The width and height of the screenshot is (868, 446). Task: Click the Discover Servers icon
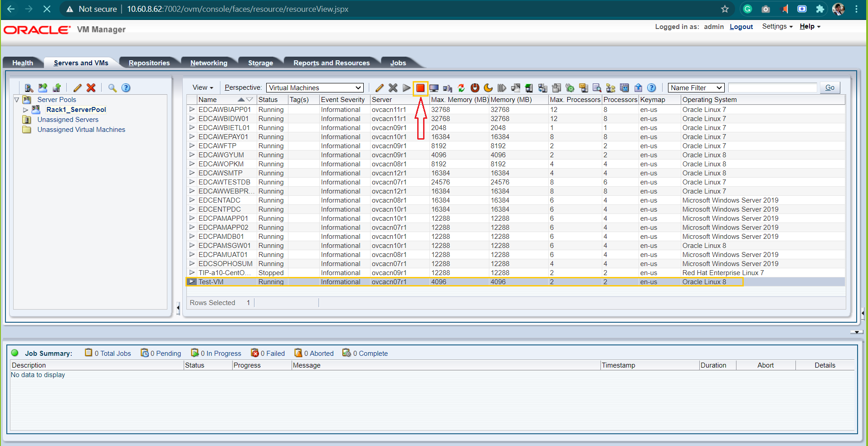coord(29,88)
